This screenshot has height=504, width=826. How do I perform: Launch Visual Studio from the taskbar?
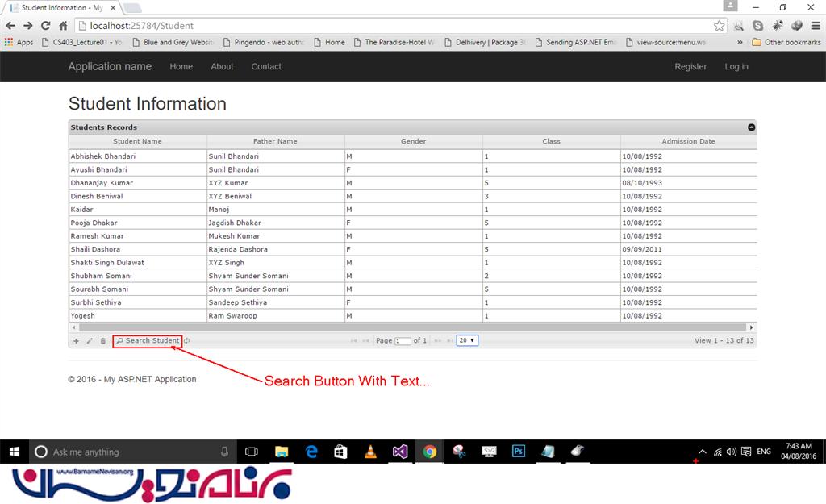point(400,452)
